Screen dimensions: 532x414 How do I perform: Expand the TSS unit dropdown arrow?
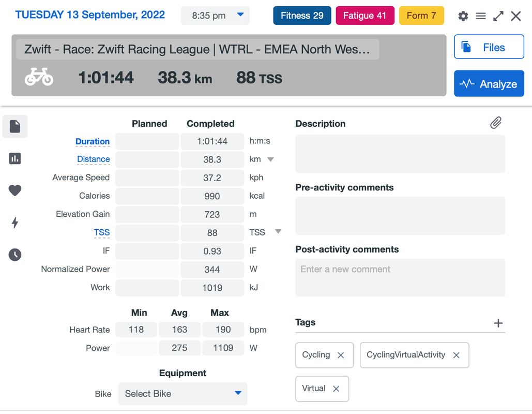tap(278, 232)
